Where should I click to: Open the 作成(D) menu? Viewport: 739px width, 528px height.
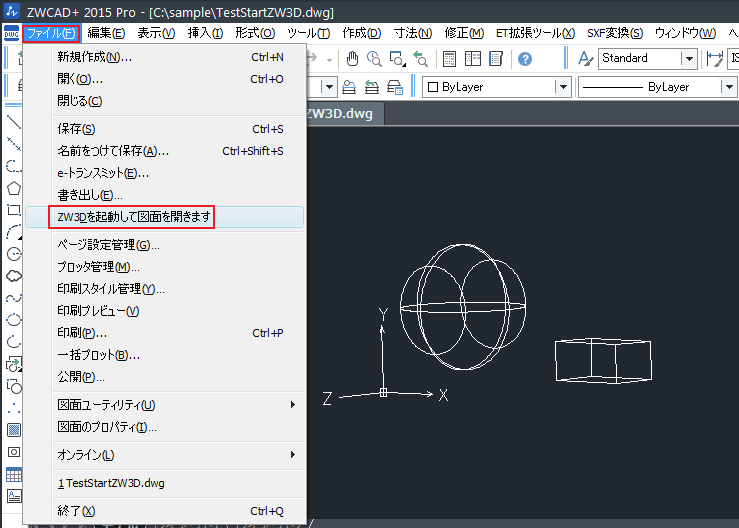(361, 33)
